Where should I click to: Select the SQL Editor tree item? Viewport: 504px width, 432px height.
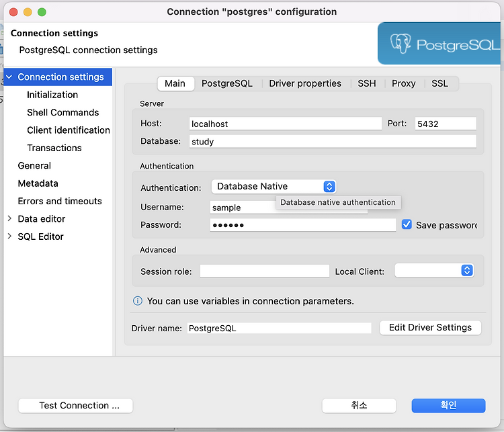(40, 236)
